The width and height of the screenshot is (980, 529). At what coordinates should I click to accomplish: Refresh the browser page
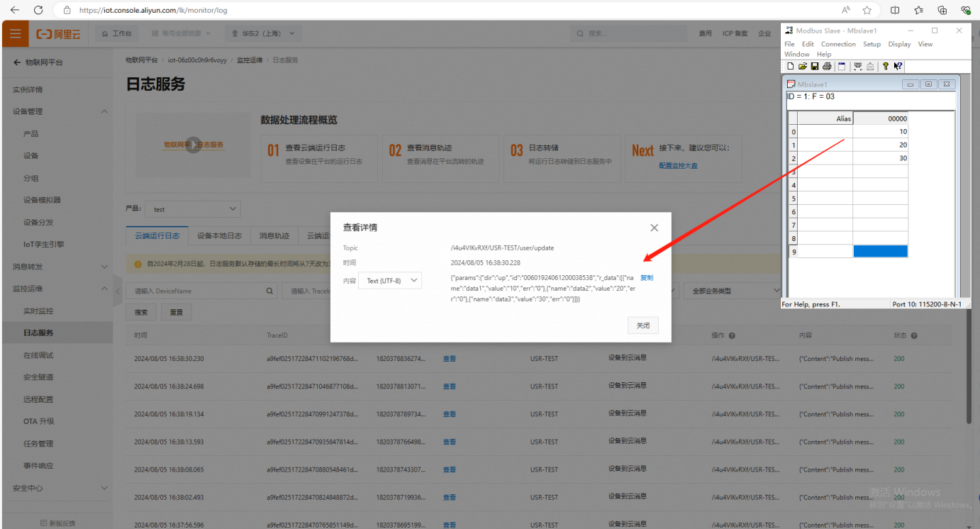coord(38,11)
